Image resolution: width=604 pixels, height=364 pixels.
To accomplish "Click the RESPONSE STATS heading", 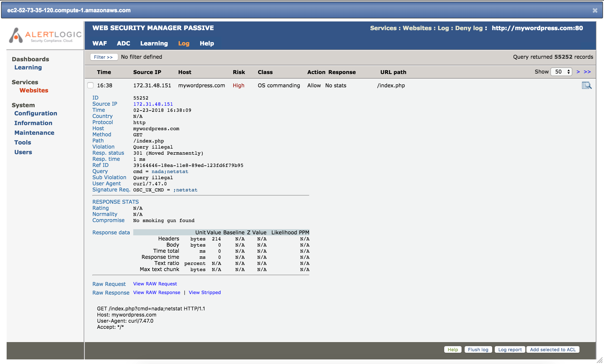I will point(116,202).
